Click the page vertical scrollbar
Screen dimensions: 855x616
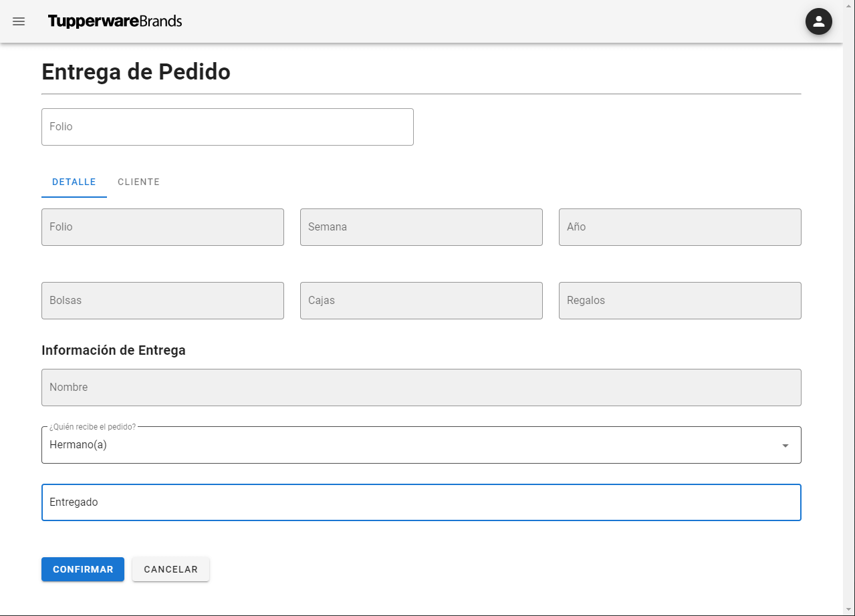(x=849, y=308)
